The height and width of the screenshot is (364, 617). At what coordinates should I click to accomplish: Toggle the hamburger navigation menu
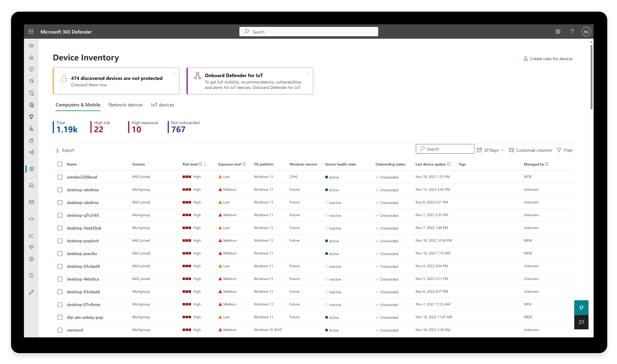click(31, 46)
